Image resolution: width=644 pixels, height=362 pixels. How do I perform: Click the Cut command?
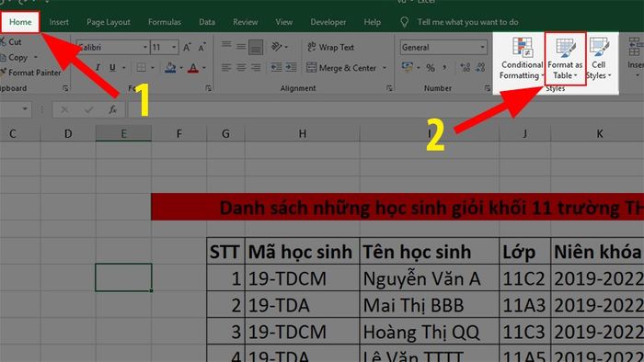11,42
